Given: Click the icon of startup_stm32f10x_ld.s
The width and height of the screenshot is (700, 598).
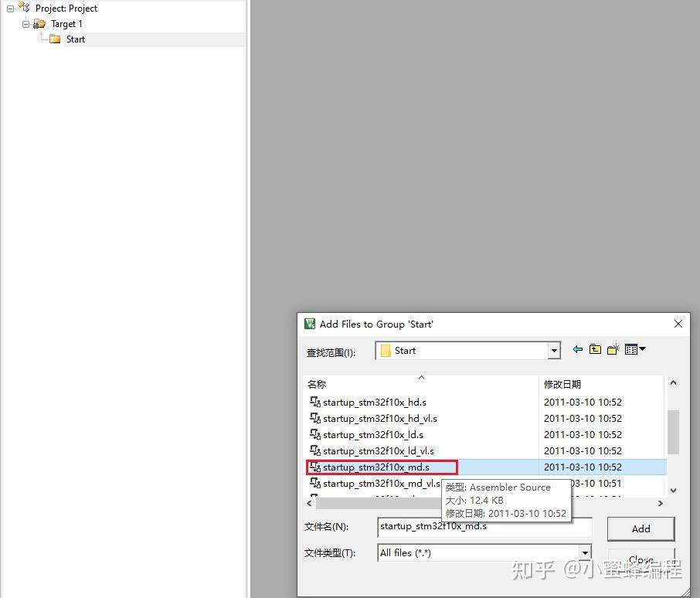Looking at the screenshot, I should (x=315, y=434).
